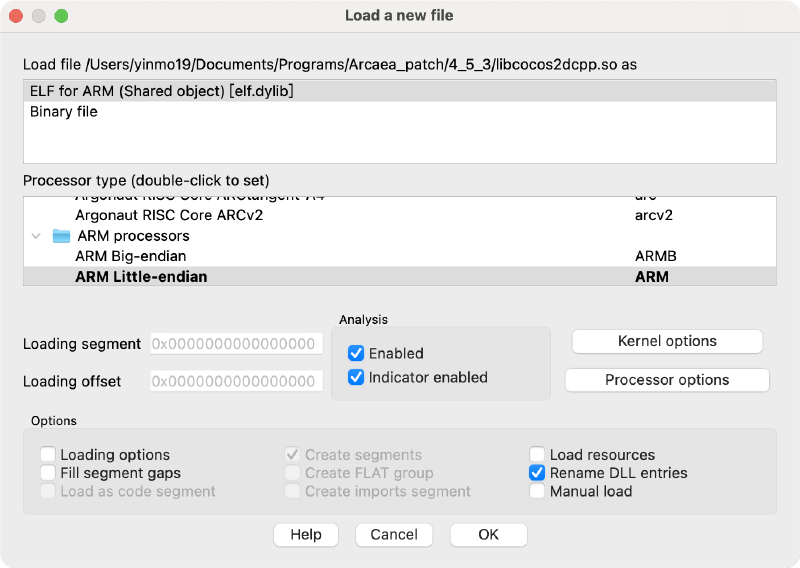Open Kernel options
This screenshot has height=568, width=800.
pos(667,341)
